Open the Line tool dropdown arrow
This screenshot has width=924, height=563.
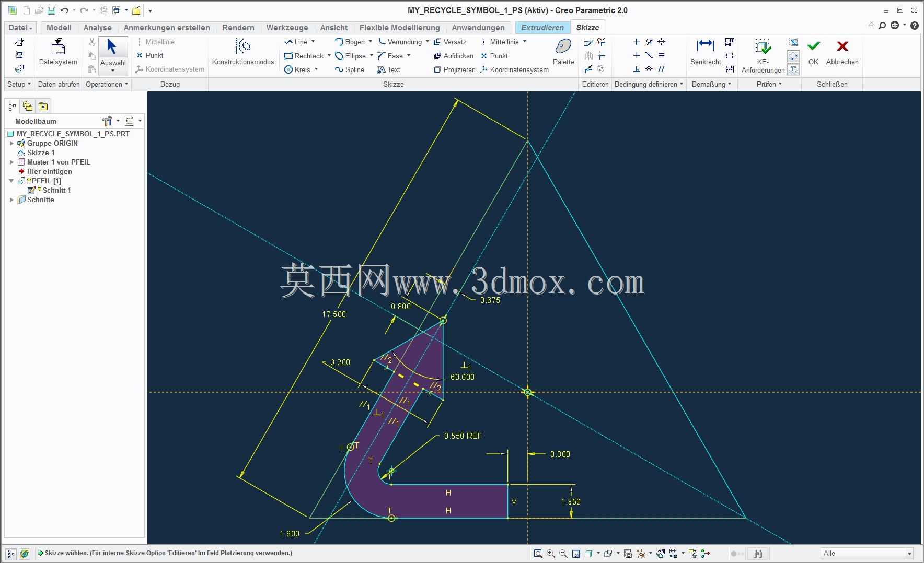pyautogui.click(x=313, y=42)
